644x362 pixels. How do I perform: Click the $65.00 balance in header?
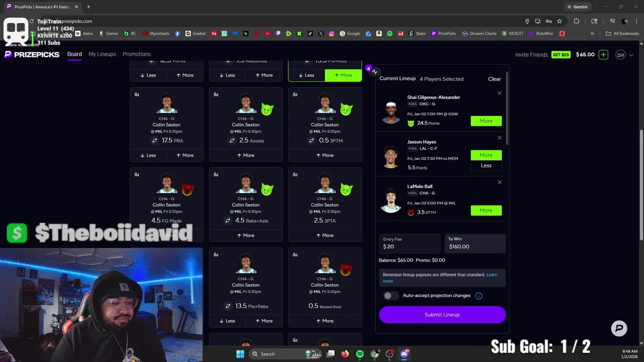[x=585, y=54]
